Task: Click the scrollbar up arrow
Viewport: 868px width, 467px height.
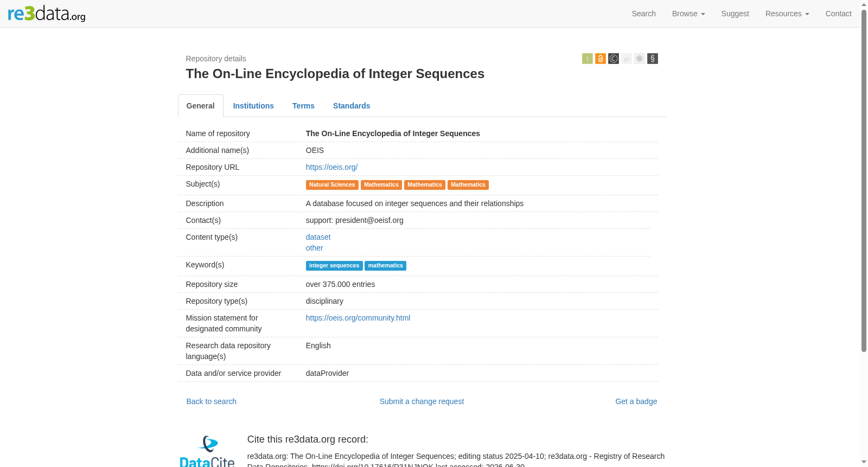Action: click(864, 4)
